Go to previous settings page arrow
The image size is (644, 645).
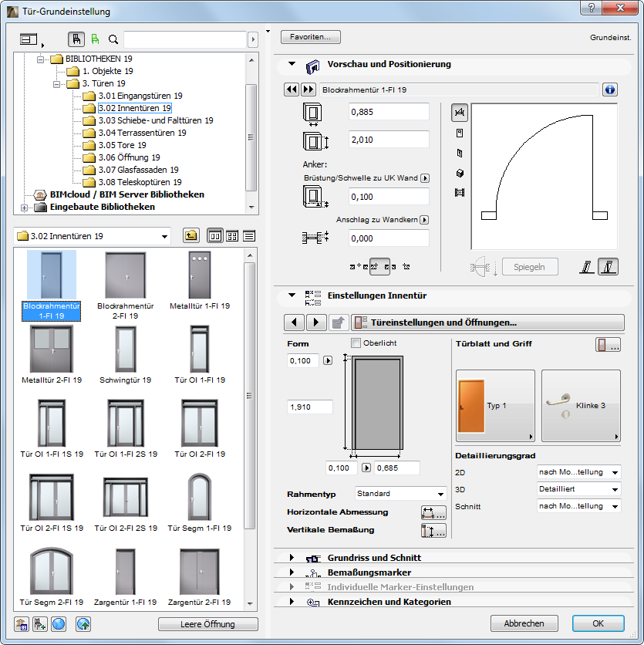294,322
